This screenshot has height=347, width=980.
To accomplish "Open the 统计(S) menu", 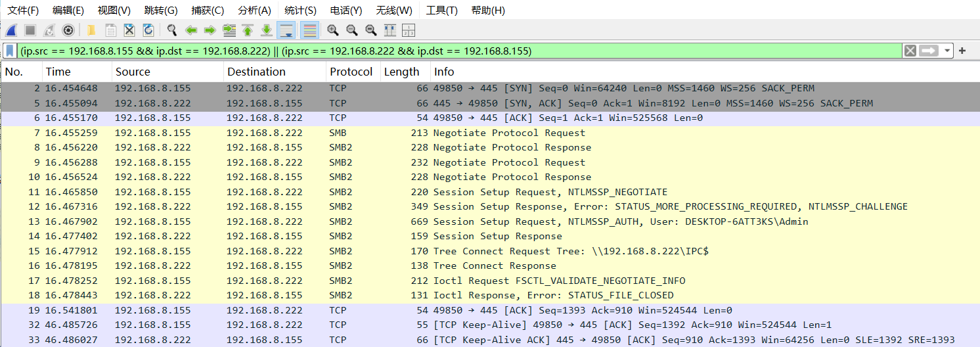I will (x=300, y=11).
